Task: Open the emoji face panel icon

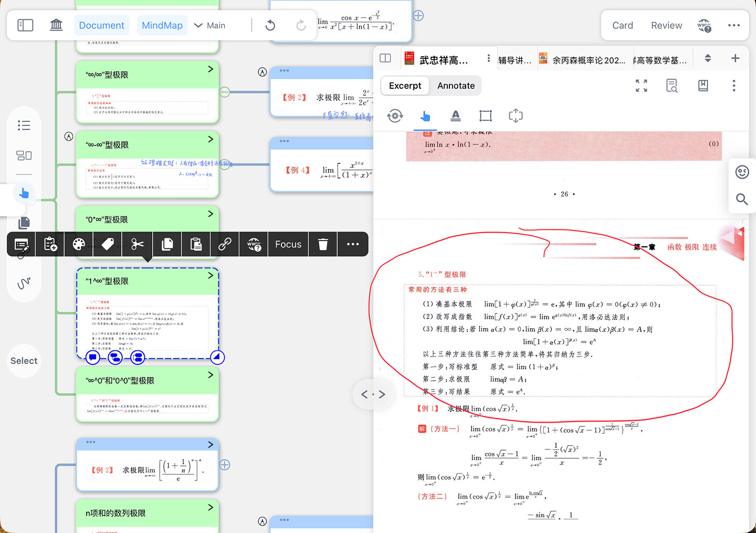Action: 742,172
